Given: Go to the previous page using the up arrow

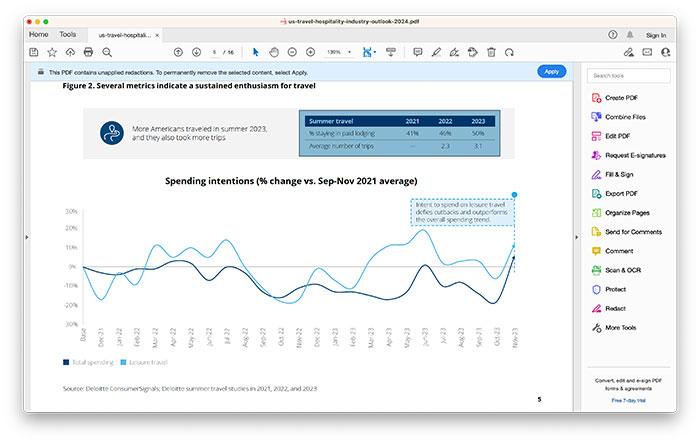Looking at the screenshot, I should pyautogui.click(x=178, y=51).
